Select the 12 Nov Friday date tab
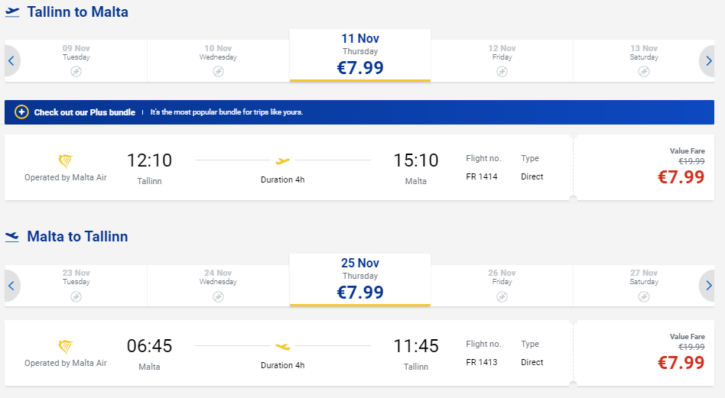The width and height of the screenshot is (725, 398). [x=502, y=61]
